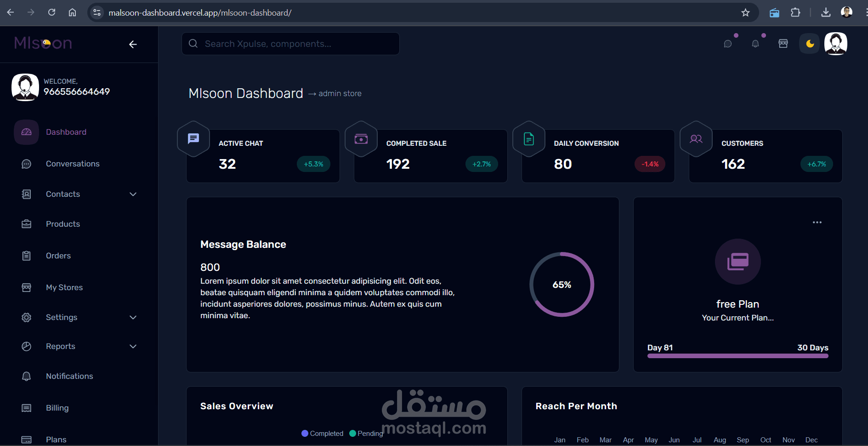
Task: Click the Completed Sale money icon
Action: [x=361, y=138]
